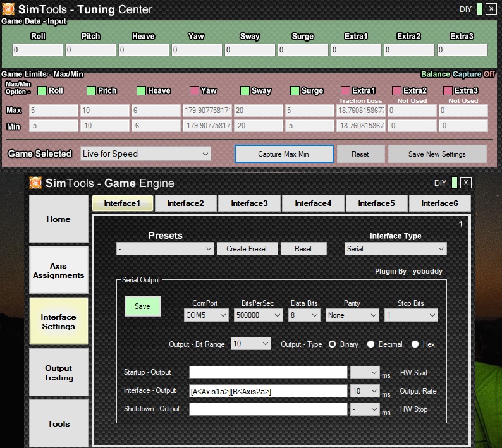Open the ComPort dropdown
The height and width of the screenshot is (448, 502).
[x=206, y=315]
